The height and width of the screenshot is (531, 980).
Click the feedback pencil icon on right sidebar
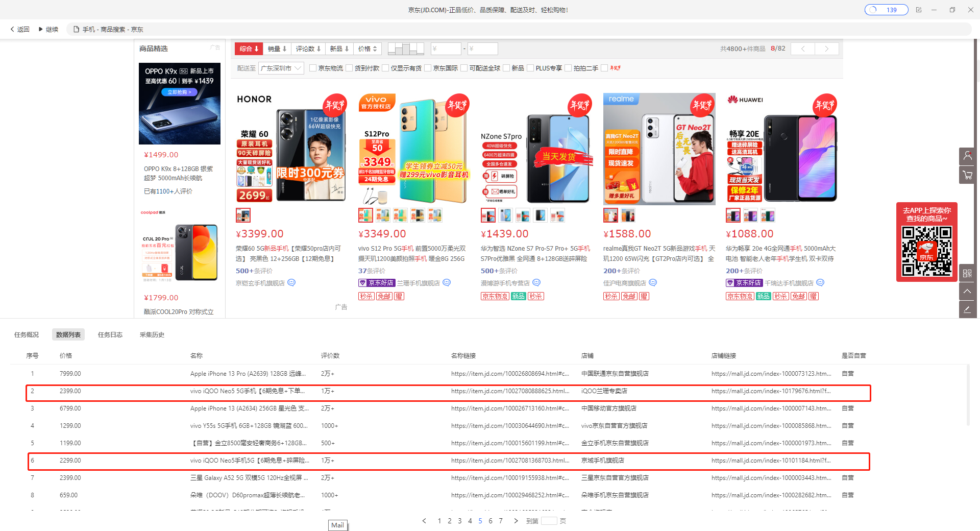click(967, 309)
